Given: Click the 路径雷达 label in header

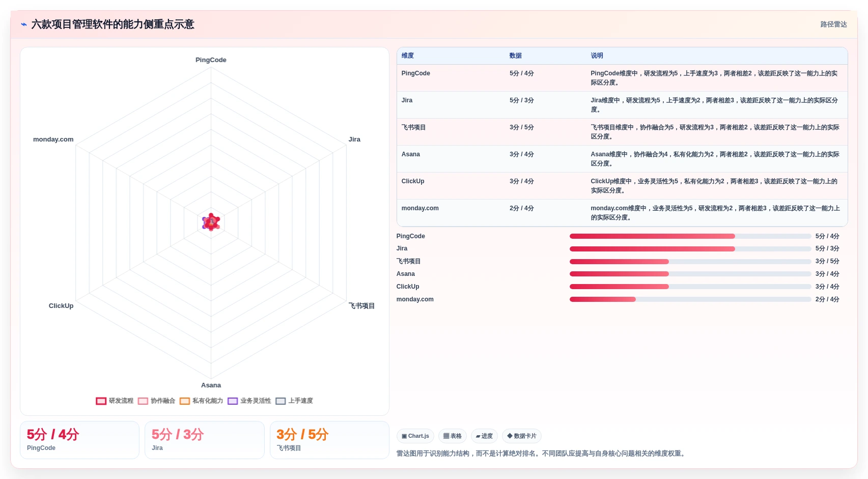Looking at the screenshot, I should (833, 24).
